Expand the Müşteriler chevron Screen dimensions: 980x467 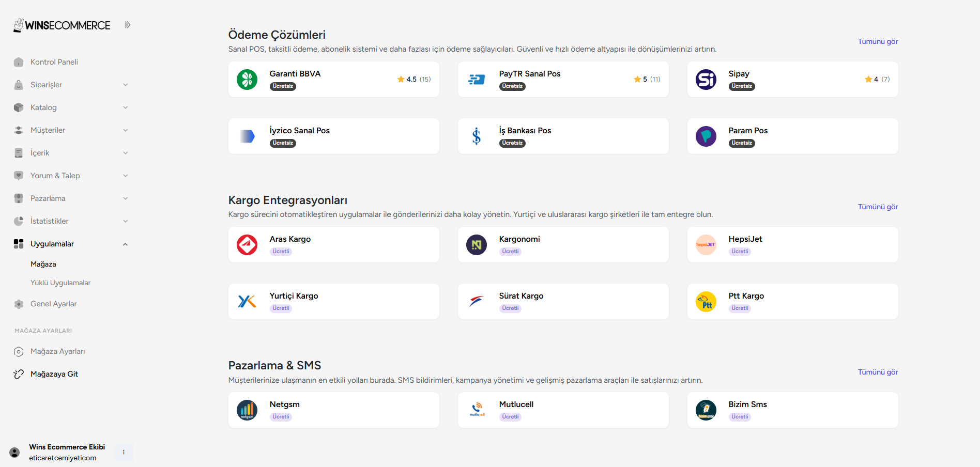(125, 130)
